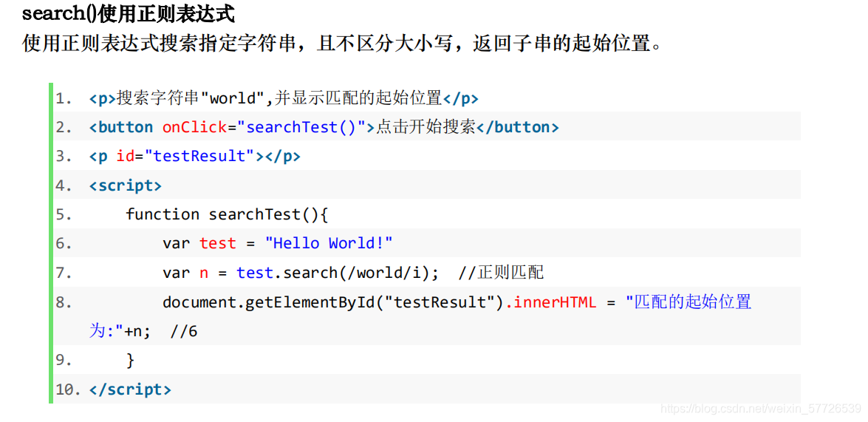Image resolution: width=868 pixels, height=422 pixels.
Task: Click the closing brace on line 9
Action: point(131,361)
